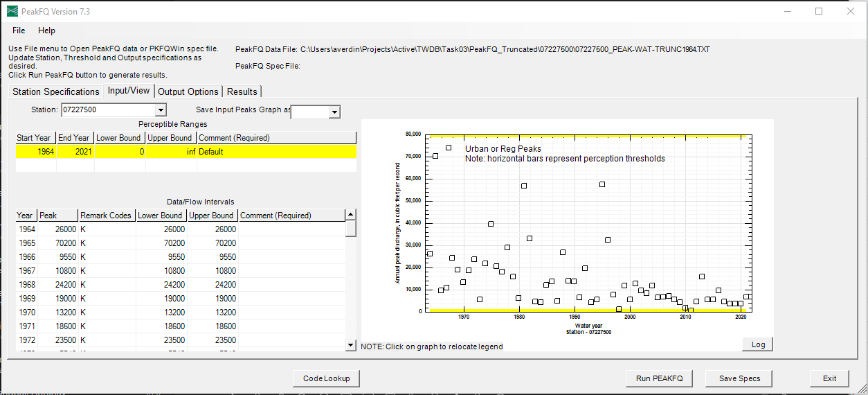Screen dimensions: 868x395
Task: Select remark code K in the 1969 row
Action: tap(107, 299)
